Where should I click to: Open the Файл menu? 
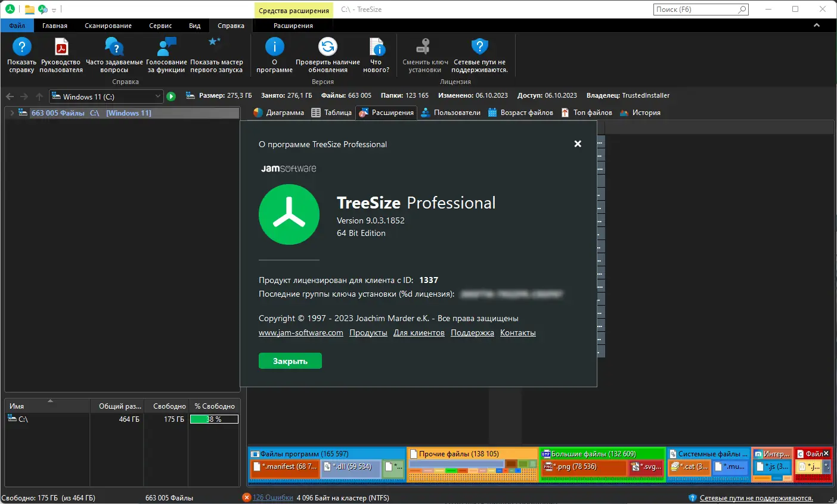coord(17,26)
